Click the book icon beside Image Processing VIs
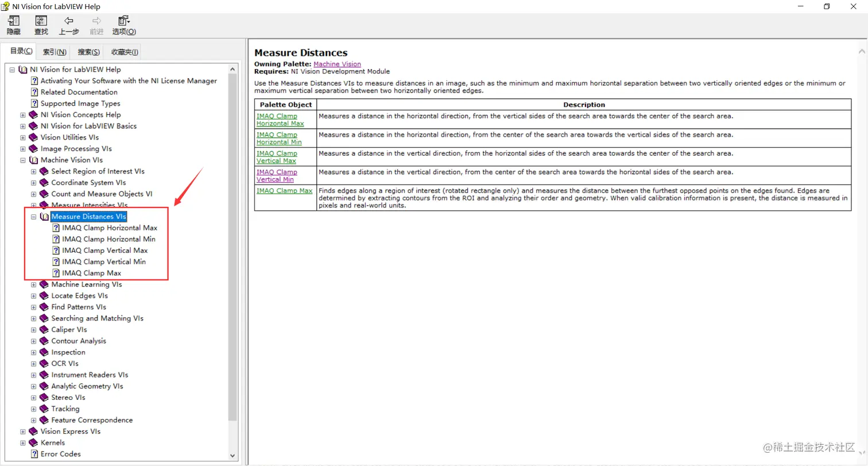This screenshot has width=868, height=466. (34, 149)
